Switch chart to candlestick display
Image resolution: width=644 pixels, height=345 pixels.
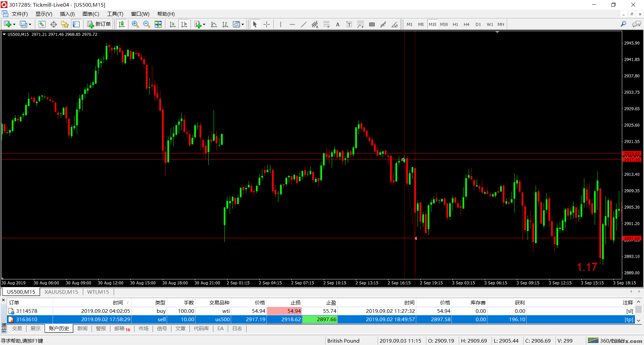point(121,24)
